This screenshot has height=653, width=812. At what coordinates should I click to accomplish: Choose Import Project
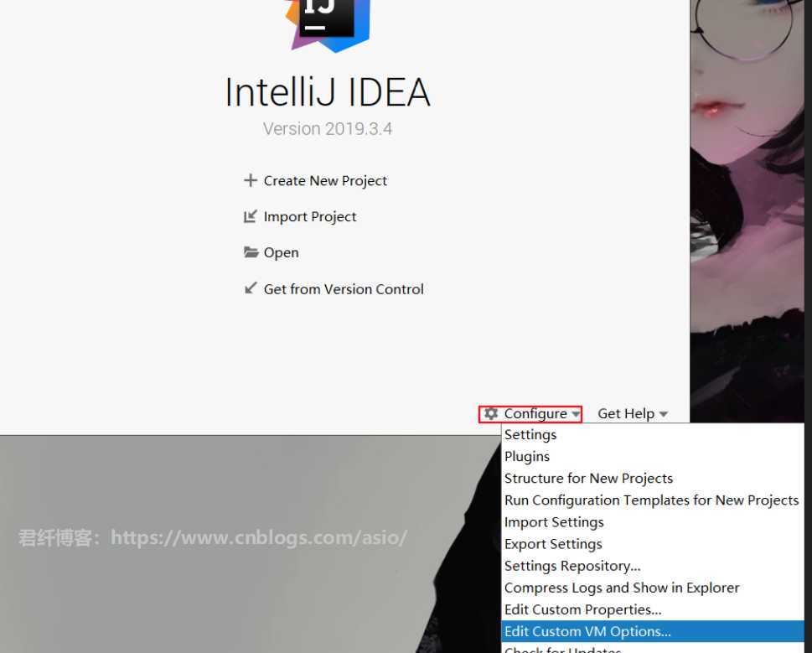310,217
